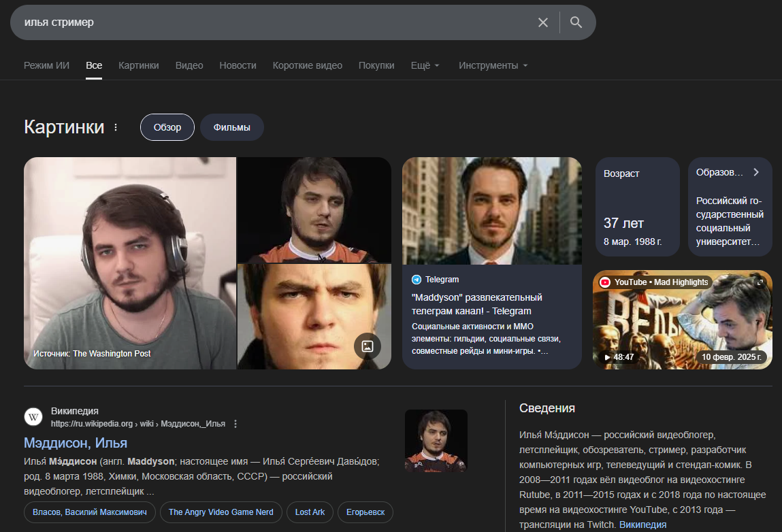Select the Обзор chip

coord(167,127)
